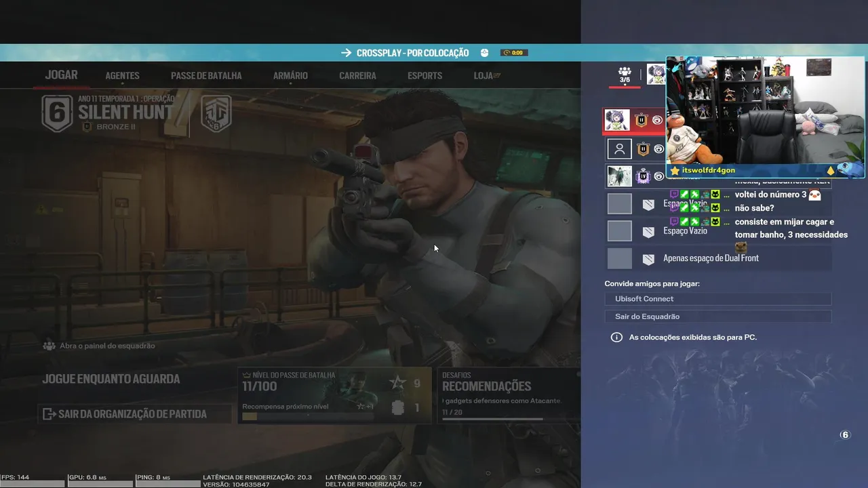Click the squad members 3/5 icon

625,75
